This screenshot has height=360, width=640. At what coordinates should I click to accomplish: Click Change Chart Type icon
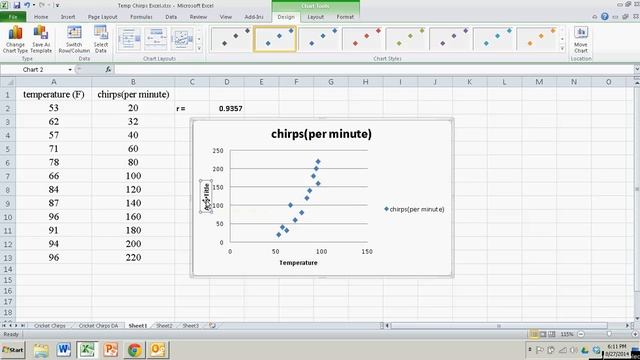[16, 39]
